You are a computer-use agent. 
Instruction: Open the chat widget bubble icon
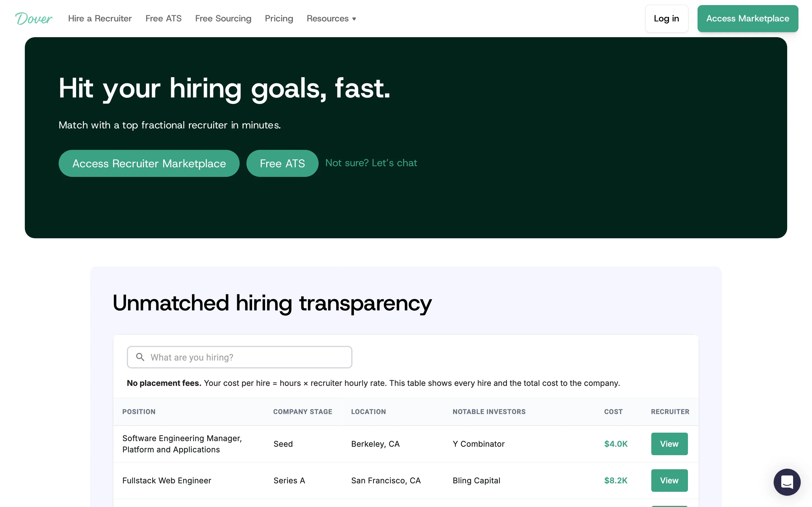click(x=787, y=482)
